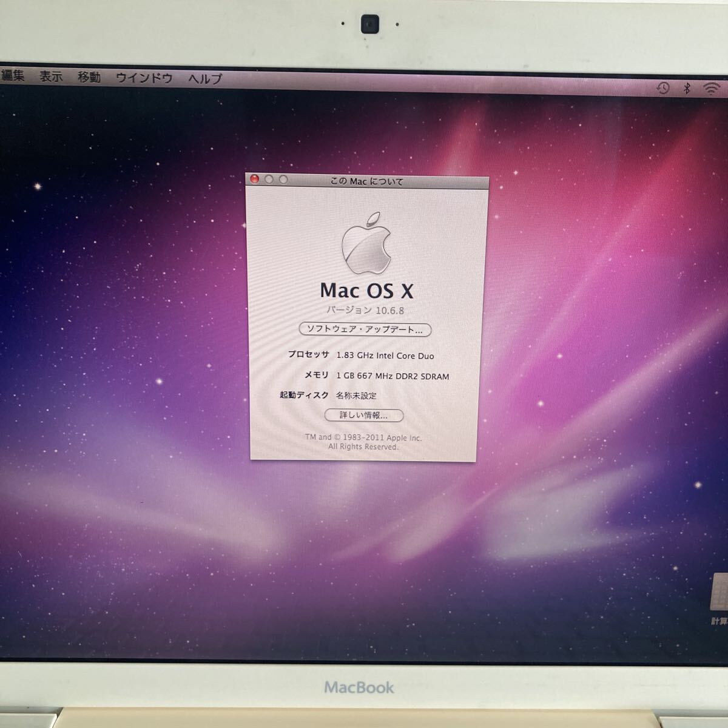Image resolution: width=728 pixels, height=728 pixels.
Task: Click the Mac OS X heading text
Action: [367, 291]
